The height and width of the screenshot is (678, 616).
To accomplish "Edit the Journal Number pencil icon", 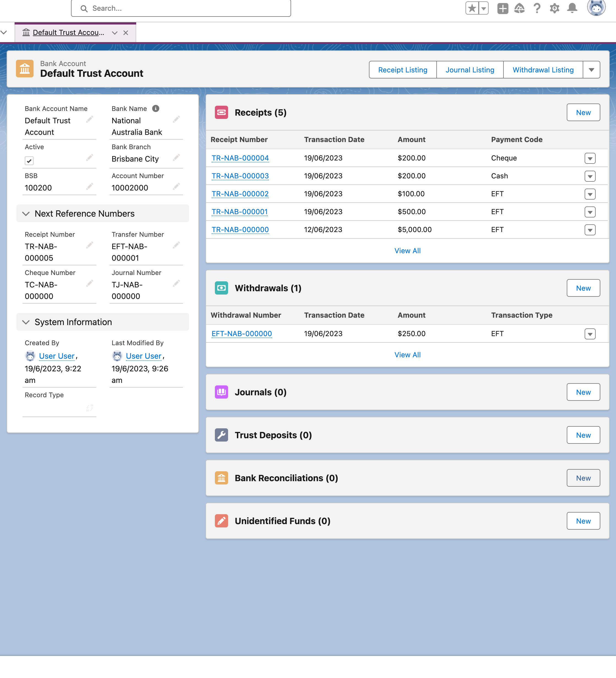I will 176,284.
